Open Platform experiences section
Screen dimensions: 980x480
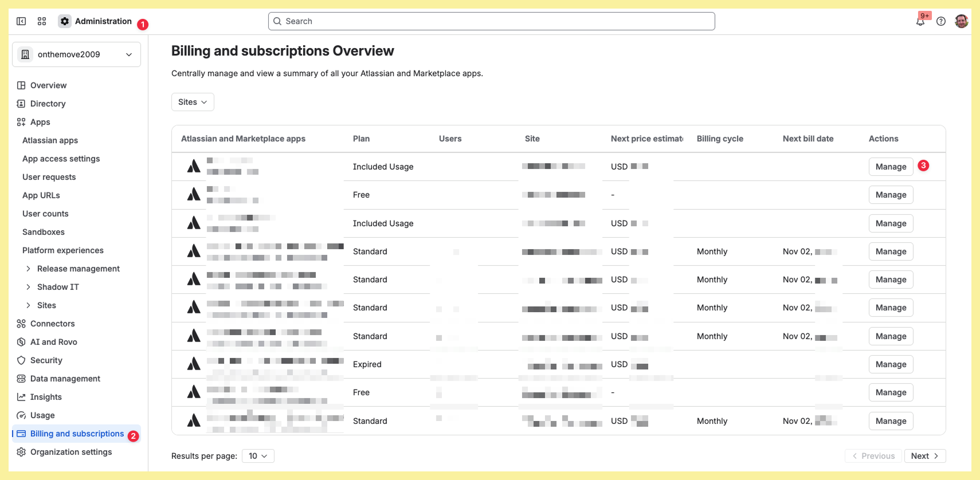coord(63,250)
